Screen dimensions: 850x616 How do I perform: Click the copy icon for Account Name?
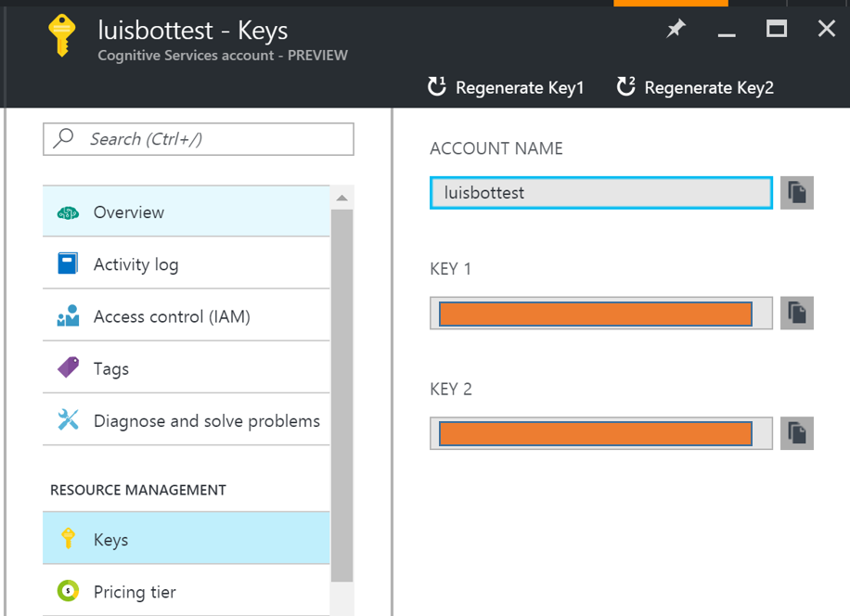click(x=796, y=193)
